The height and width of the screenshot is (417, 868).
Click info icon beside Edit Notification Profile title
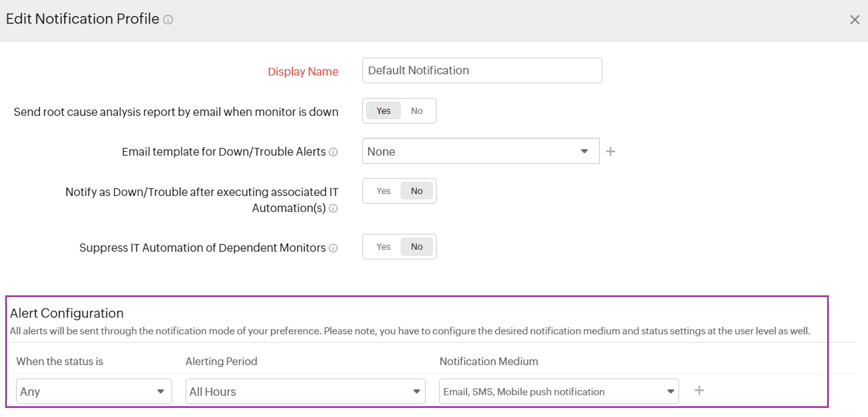click(168, 20)
